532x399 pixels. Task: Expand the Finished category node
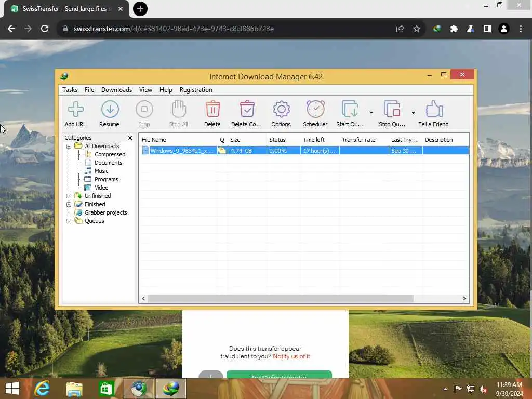tap(69, 204)
